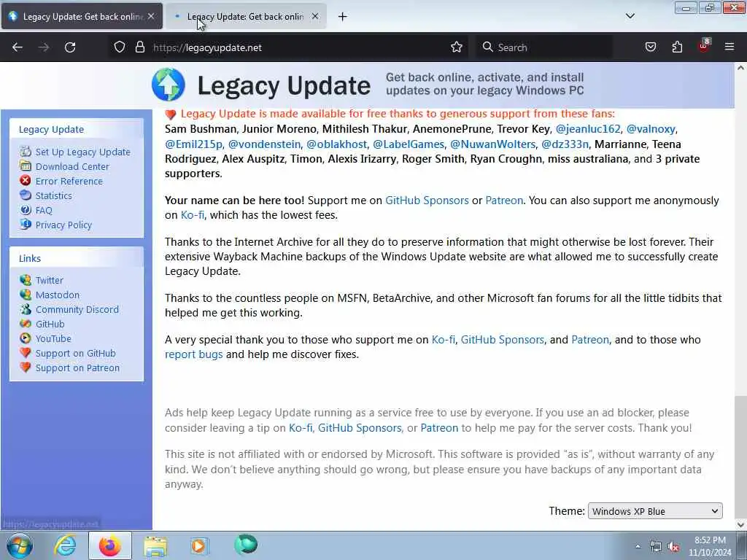Click the scrollbar down arrow
The height and width of the screenshot is (560, 747).
(741, 524)
